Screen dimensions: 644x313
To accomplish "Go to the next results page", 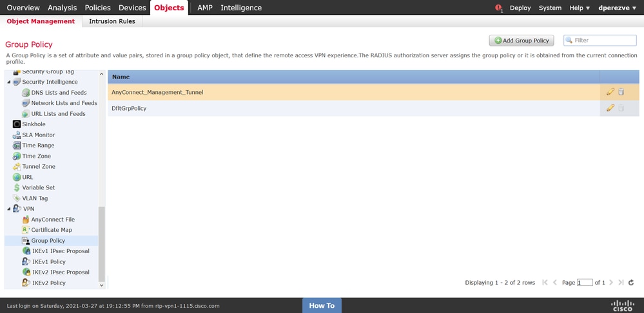I will tap(611, 283).
